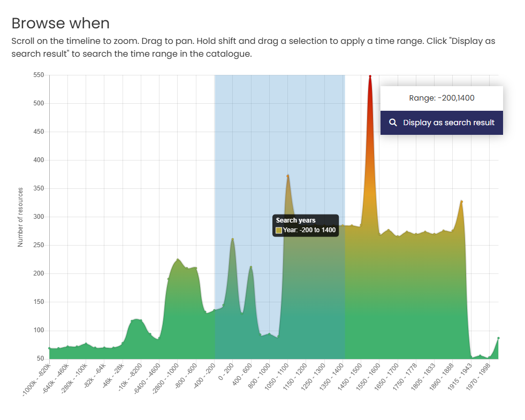This screenshot has height=420, width=525.
Task: Click the first data point at chart's left edge
Action: (x=49, y=348)
